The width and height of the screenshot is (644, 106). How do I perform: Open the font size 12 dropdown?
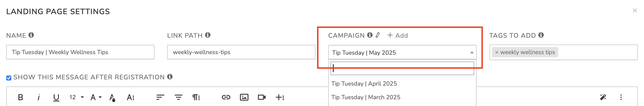(76, 97)
